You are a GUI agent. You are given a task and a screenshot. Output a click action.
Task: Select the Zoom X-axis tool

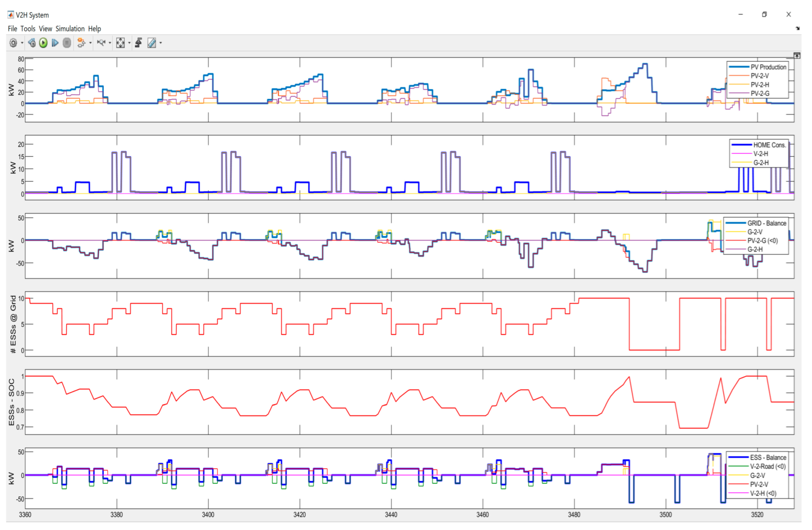tap(101, 43)
